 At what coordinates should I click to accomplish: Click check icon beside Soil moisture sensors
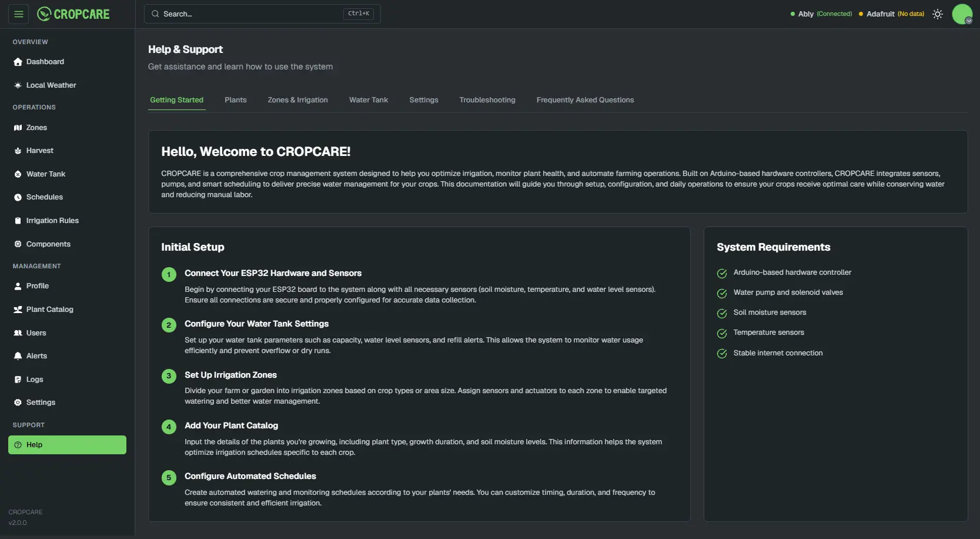[x=722, y=313]
